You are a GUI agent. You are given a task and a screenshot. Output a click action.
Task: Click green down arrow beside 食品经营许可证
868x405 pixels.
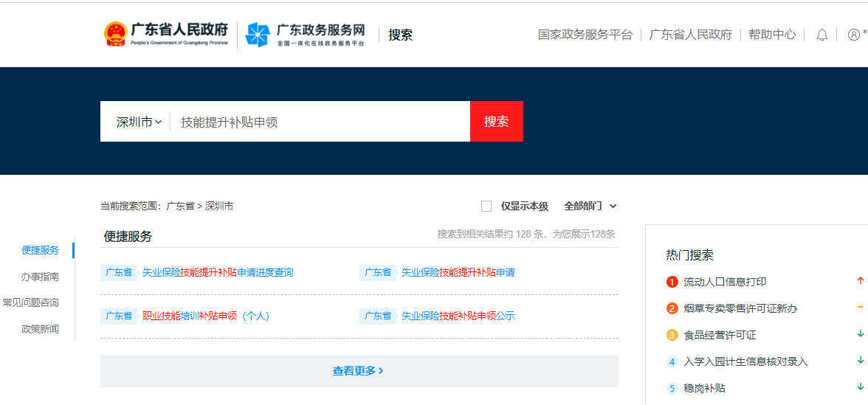tap(861, 333)
